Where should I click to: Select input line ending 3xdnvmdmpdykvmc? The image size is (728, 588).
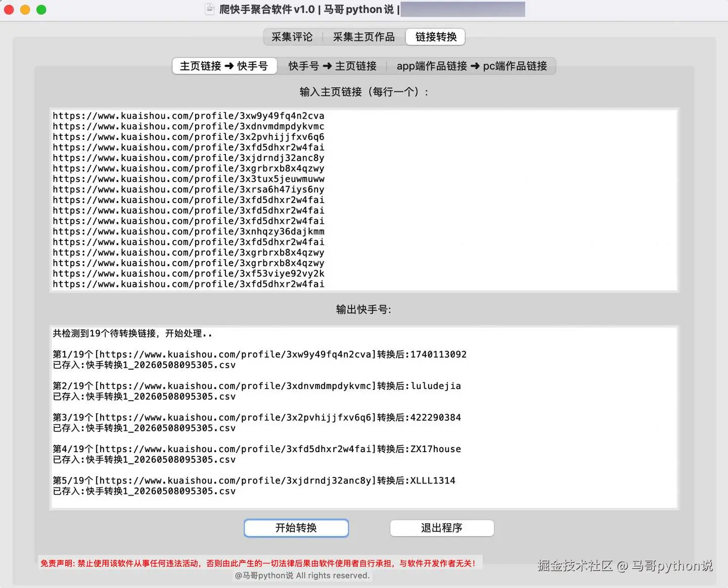point(189,126)
